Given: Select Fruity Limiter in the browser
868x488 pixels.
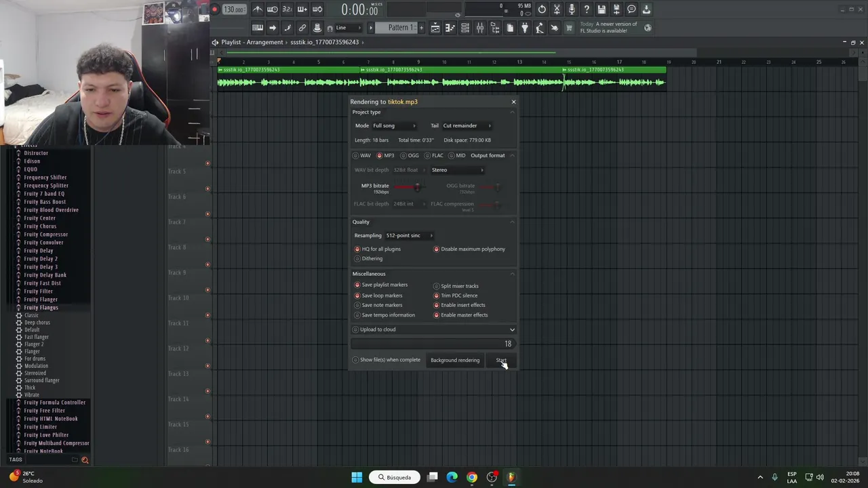Looking at the screenshot, I should [x=41, y=427].
